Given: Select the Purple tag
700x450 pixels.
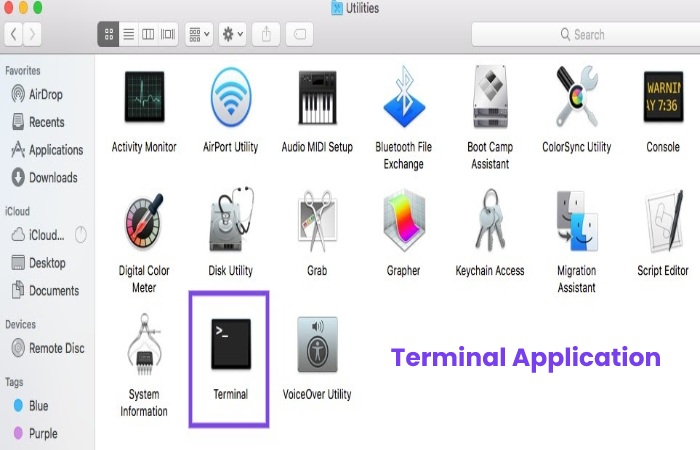Looking at the screenshot, I should pos(36,433).
